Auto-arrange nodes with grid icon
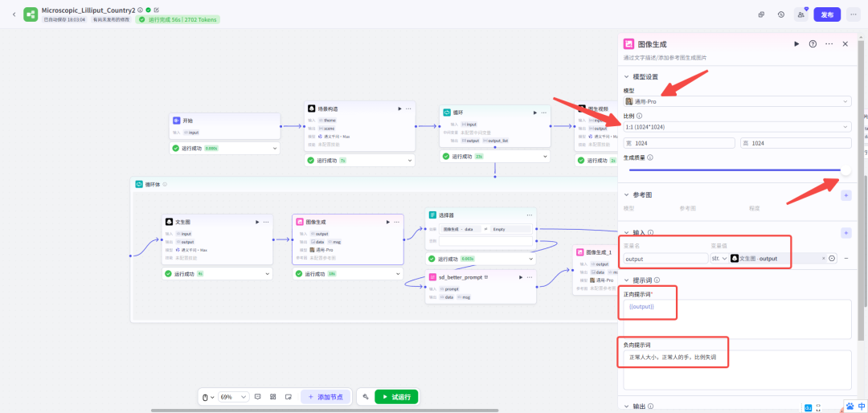The image size is (868, 413). tap(273, 397)
